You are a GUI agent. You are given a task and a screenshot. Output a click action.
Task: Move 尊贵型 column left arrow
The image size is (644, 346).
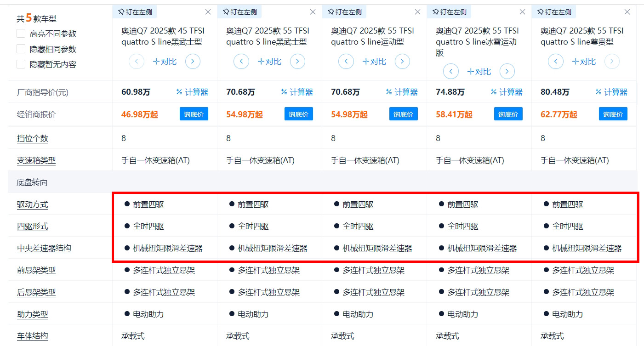tap(556, 61)
